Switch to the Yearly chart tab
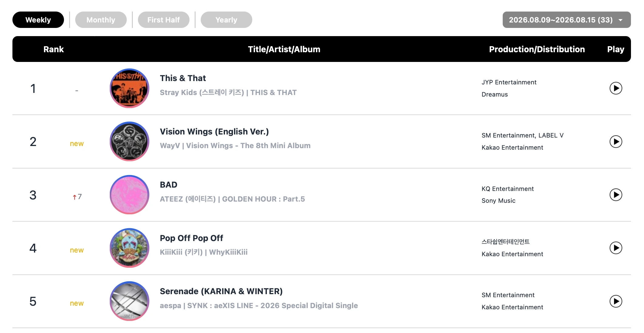Viewport: 644px width, 333px height. point(226,20)
